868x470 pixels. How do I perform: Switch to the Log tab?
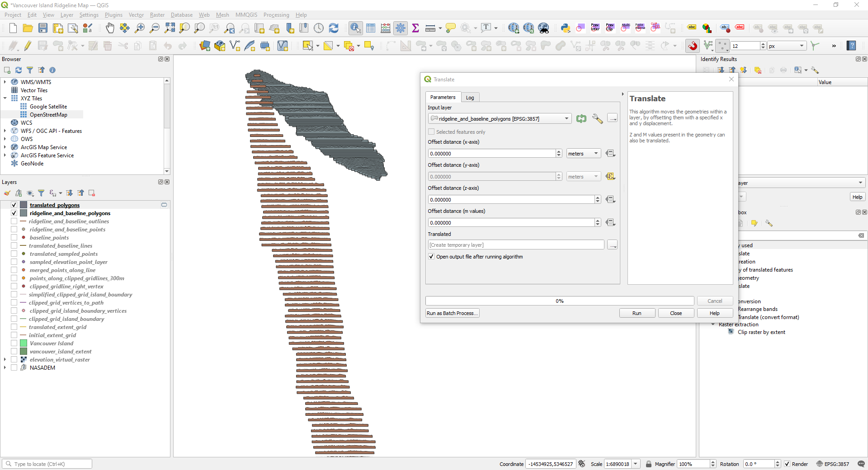click(470, 98)
